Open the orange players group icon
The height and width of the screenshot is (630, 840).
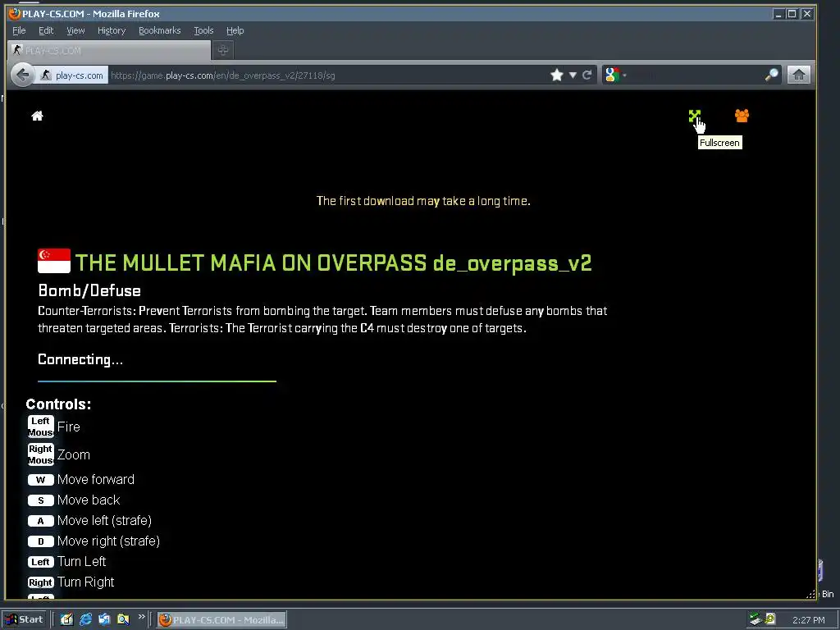coord(742,116)
